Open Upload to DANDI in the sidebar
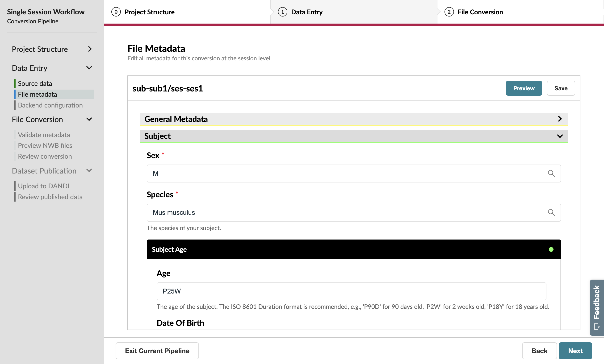This screenshot has height=364, width=604. (54, 186)
